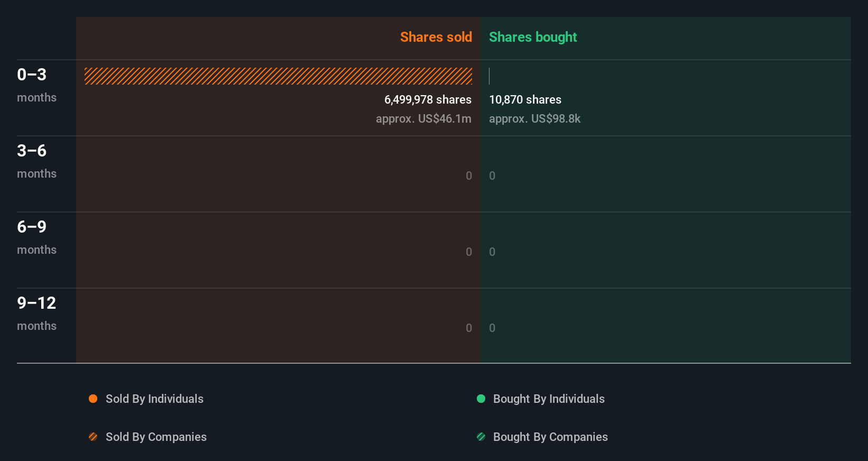This screenshot has height=461, width=868.
Task: Click the striped Bought By Companies legend icon
Action: pyautogui.click(x=481, y=437)
